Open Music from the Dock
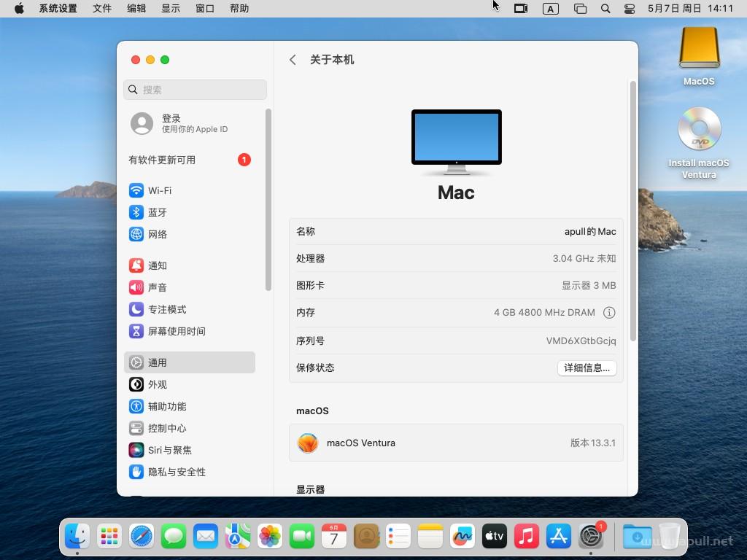This screenshot has height=560, width=747. 527,536
